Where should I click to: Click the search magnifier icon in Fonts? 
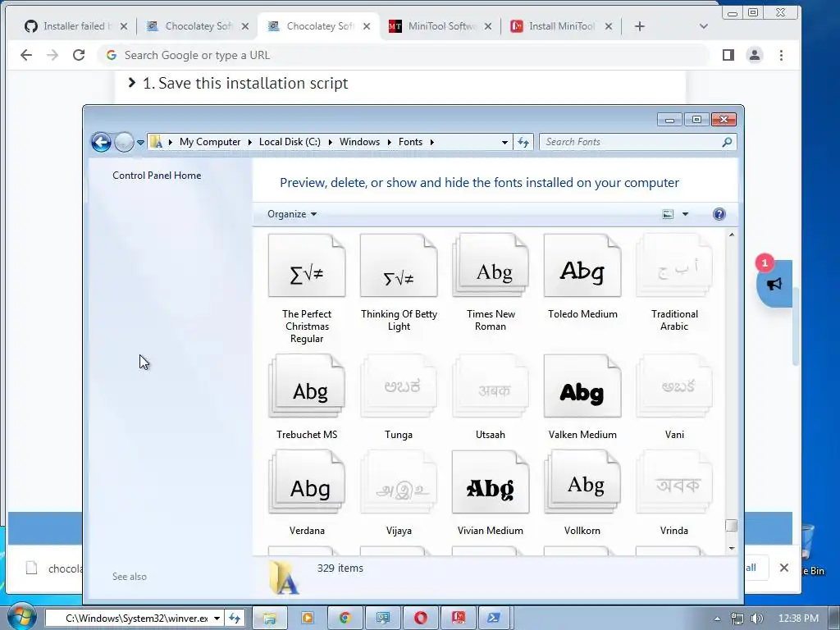pos(727,142)
